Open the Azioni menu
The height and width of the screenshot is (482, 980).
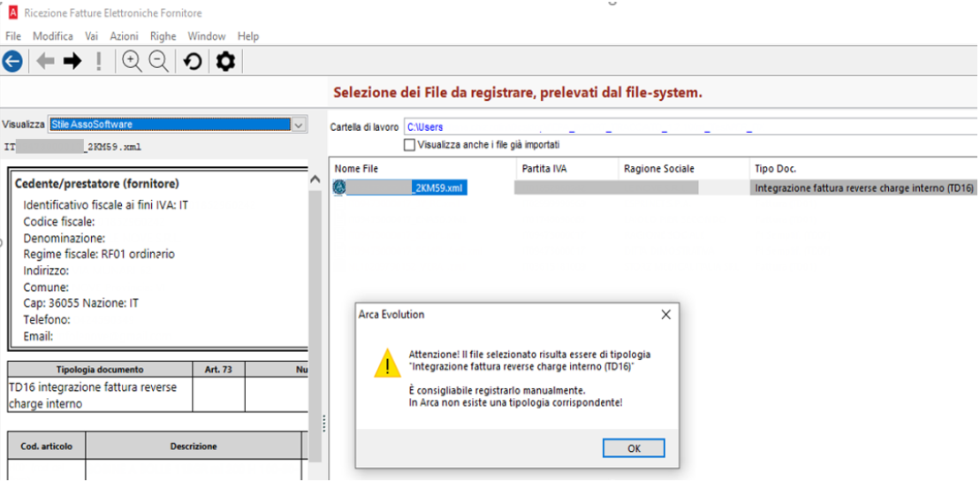click(x=124, y=36)
